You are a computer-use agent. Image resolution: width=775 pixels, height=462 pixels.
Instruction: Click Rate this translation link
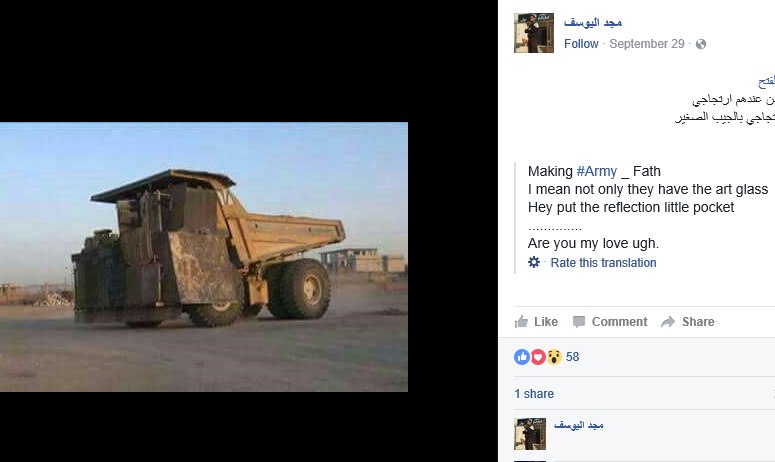[x=603, y=263]
